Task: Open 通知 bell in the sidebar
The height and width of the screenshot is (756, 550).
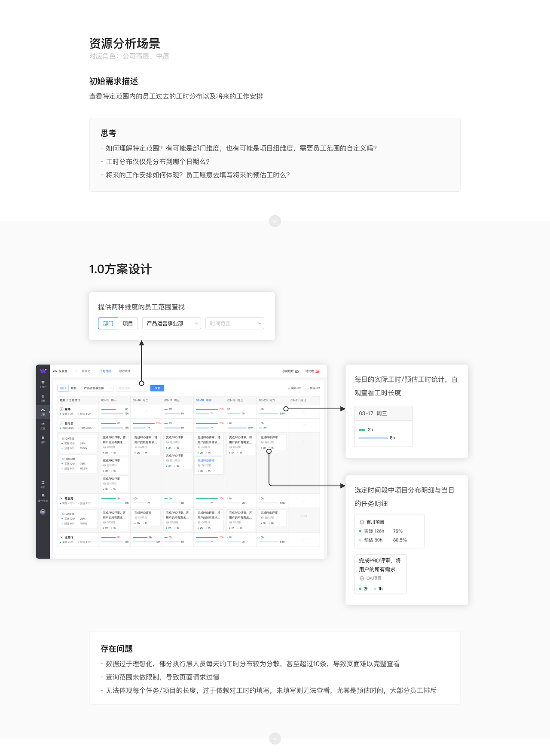Action: pos(43,440)
